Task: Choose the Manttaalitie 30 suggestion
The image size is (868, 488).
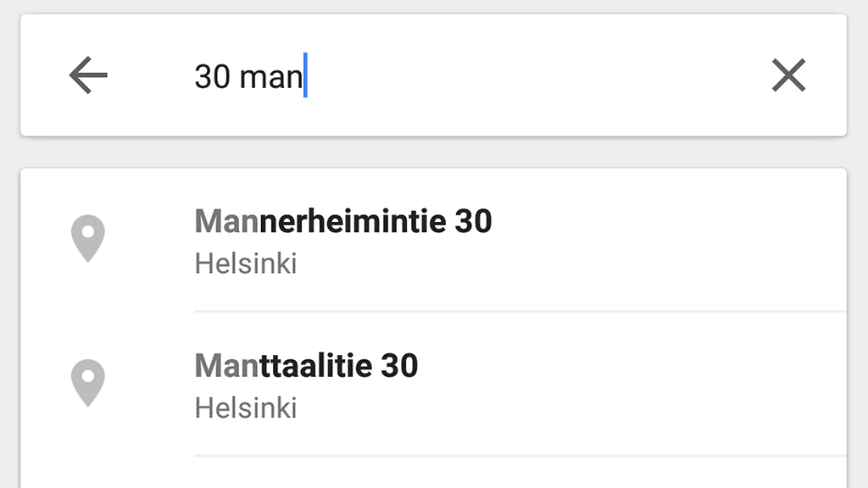Action: point(306,366)
